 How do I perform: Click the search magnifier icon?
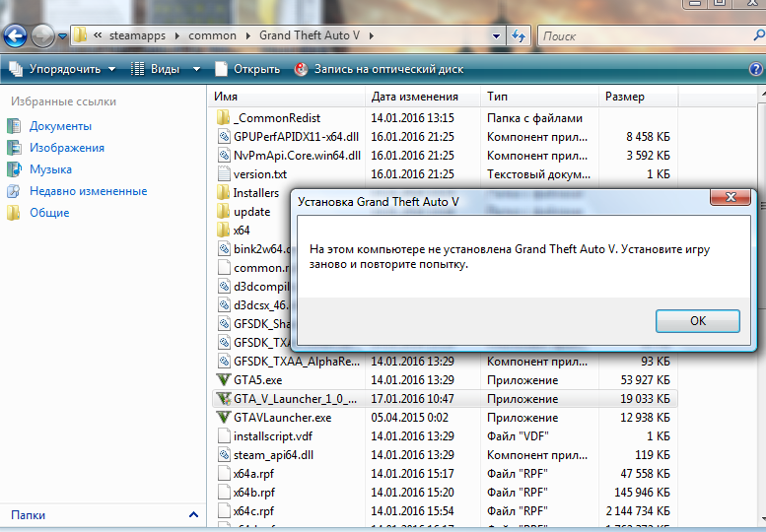pyautogui.click(x=759, y=35)
